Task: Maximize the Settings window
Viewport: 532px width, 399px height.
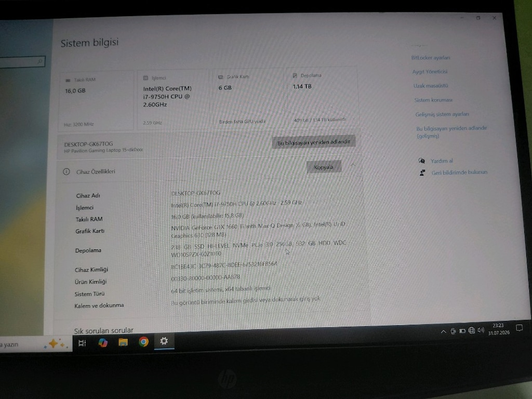Action: (x=478, y=18)
